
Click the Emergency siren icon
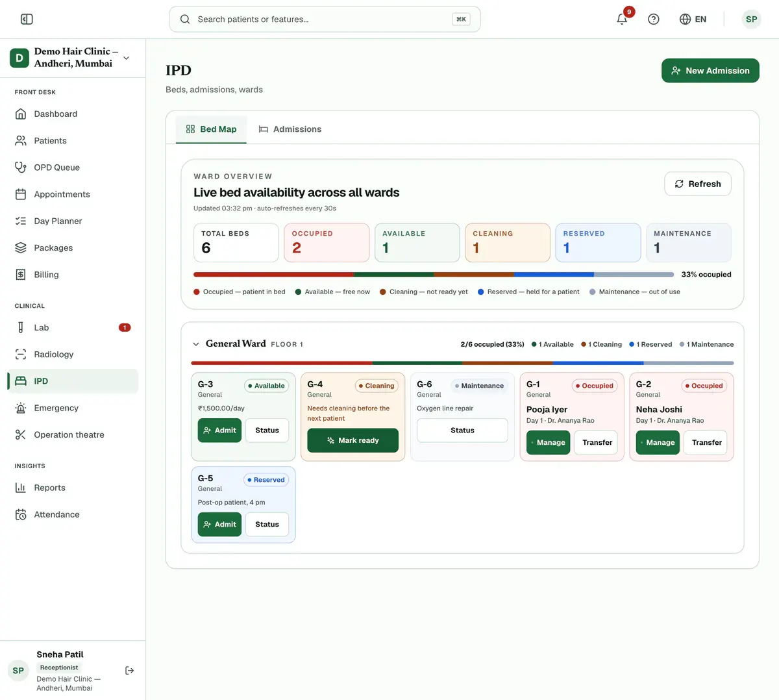point(21,408)
